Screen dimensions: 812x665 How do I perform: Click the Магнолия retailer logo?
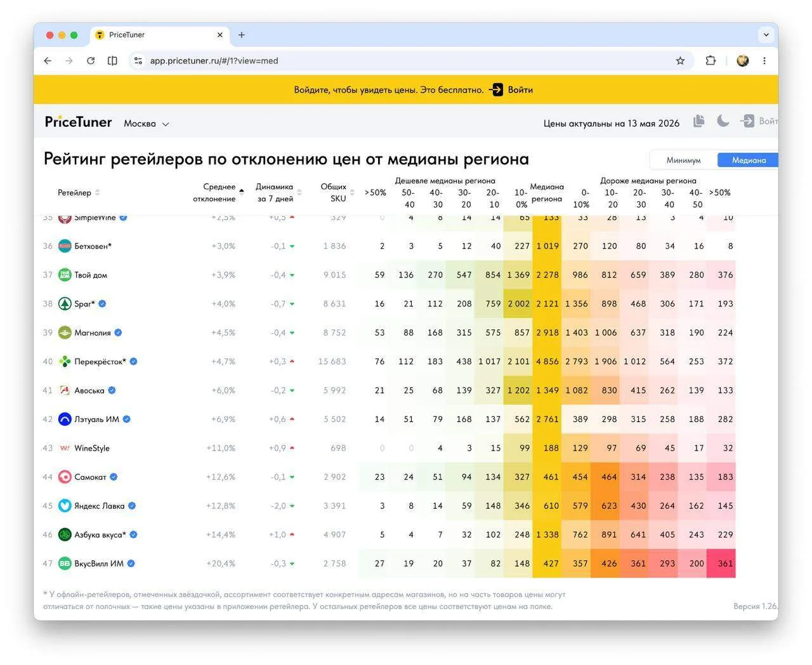(x=65, y=332)
